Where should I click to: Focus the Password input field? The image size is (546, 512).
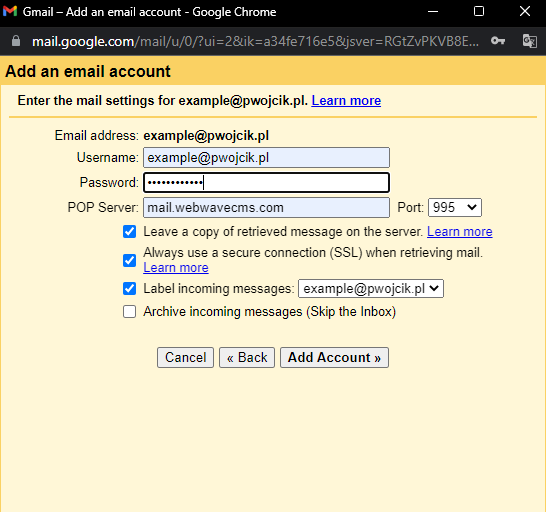pyautogui.click(x=266, y=183)
